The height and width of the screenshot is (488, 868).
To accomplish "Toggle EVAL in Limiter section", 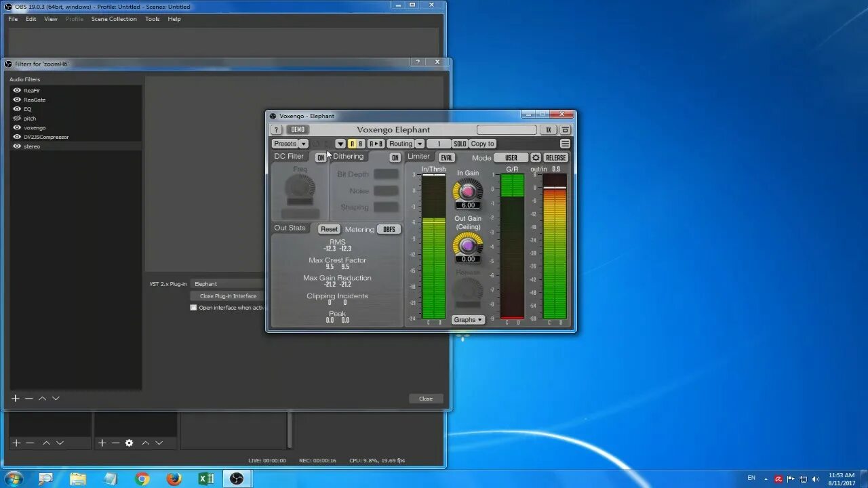I will coord(446,157).
